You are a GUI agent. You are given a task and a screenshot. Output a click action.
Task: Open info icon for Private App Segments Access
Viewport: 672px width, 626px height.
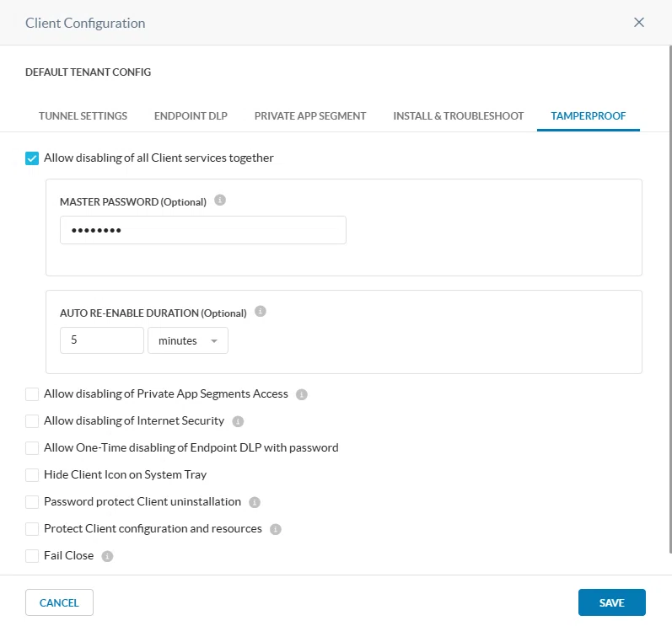point(302,394)
